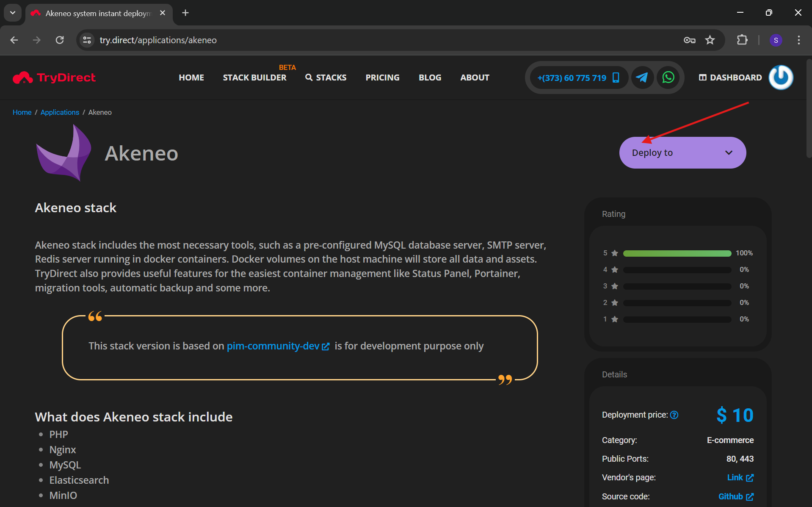Screen dimensions: 812x507
Task: Open the STACKS menu item
Action: tap(326, 78)
